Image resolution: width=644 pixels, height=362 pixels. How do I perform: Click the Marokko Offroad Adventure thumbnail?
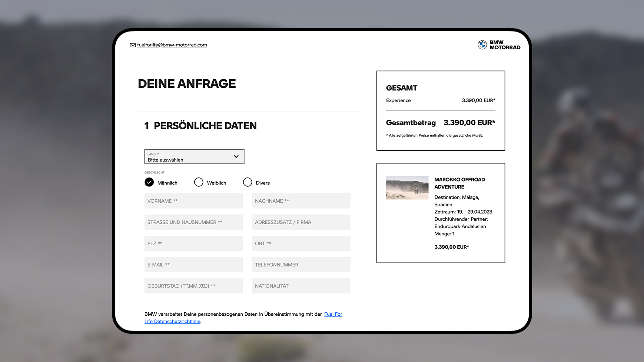click(x=407, y=187)
